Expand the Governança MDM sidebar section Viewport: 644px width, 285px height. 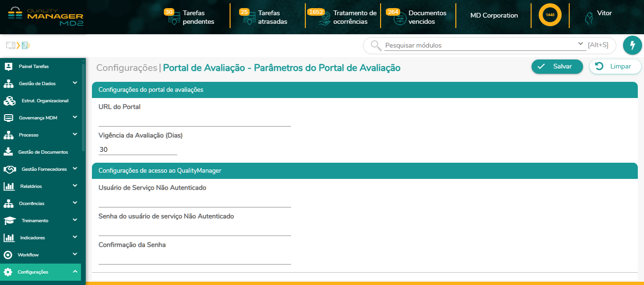pos(75,118)
